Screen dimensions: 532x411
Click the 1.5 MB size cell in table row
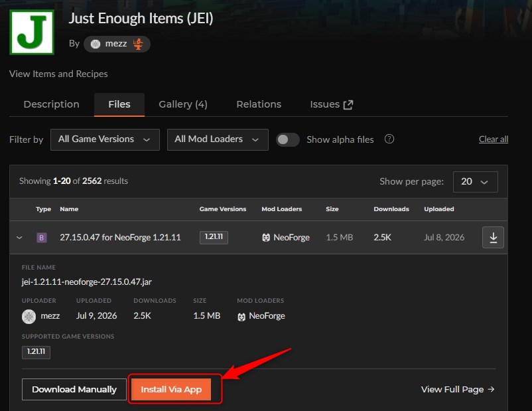click(x=340, y=238)
